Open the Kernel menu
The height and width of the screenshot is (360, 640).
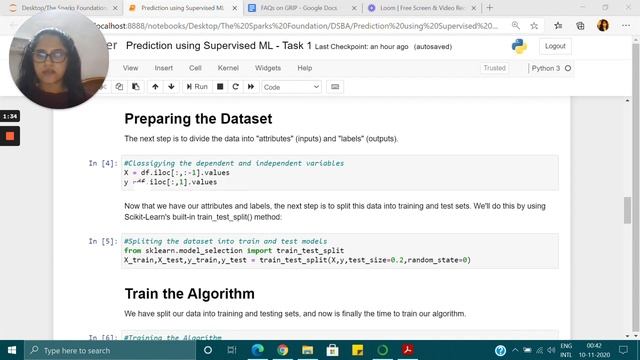click(228, 68)
